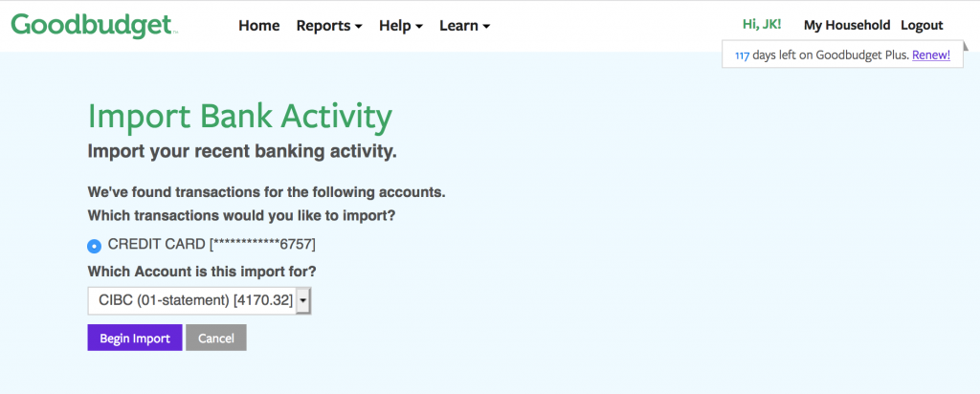This screenshot has height=394, width=980.
Task: Click the Import Bank Activity heading
Action: [240, 117]
